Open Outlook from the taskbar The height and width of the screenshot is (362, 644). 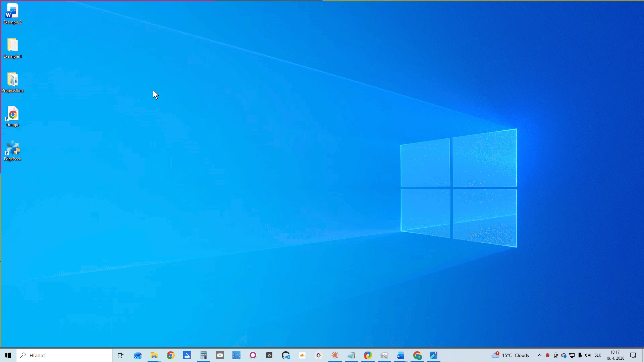coord(138,355)
